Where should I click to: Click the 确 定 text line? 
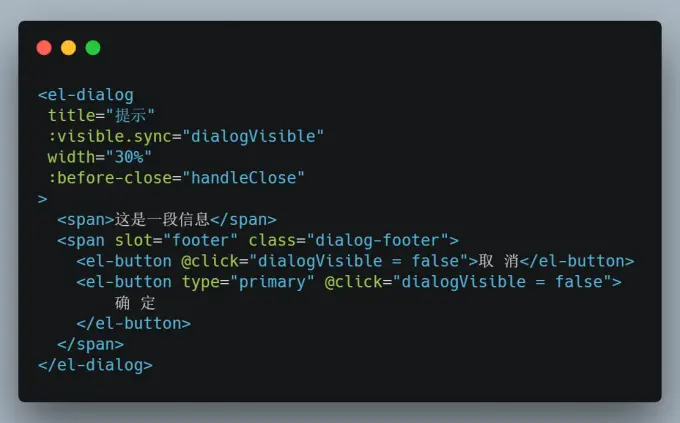click(x=135, y=303)
